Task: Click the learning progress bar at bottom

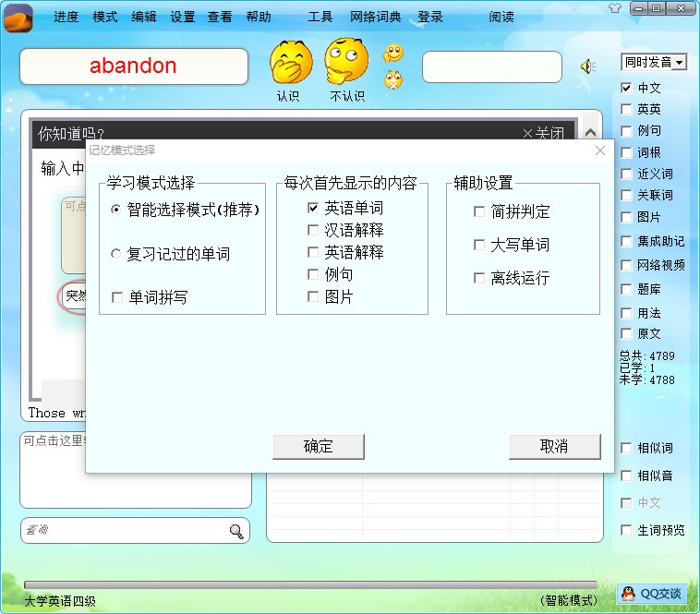Action: [310, 584]
